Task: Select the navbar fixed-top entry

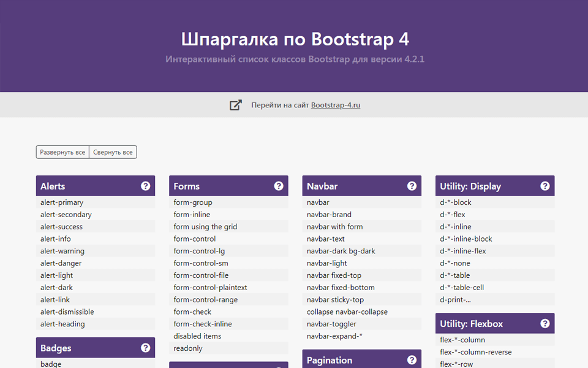Action: (x=361, y=275)
